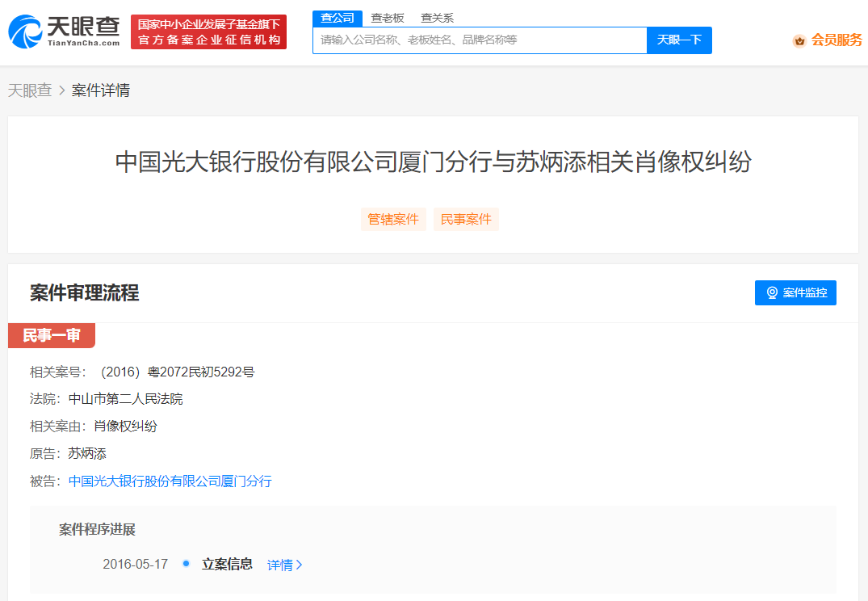Switch to the 查关系 search tab
The width and height of the screenshot is (868, 601).
[x=437, y=19]
